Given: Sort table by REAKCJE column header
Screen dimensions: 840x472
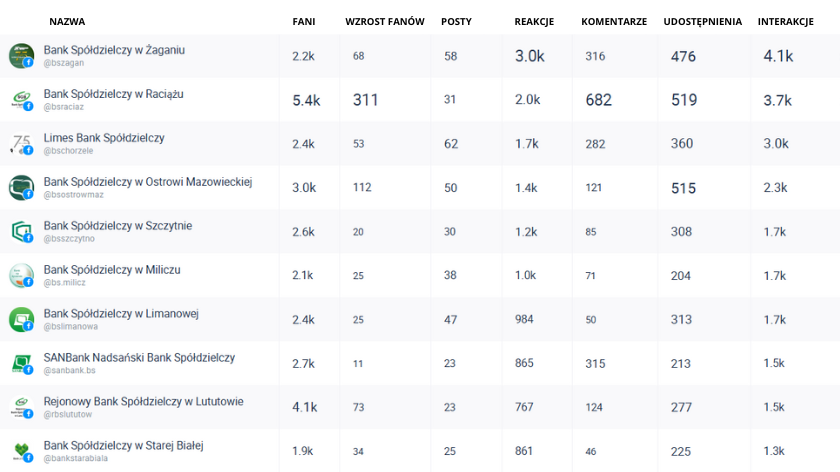Looking at the screenshot, I should (x=534, y=22).
